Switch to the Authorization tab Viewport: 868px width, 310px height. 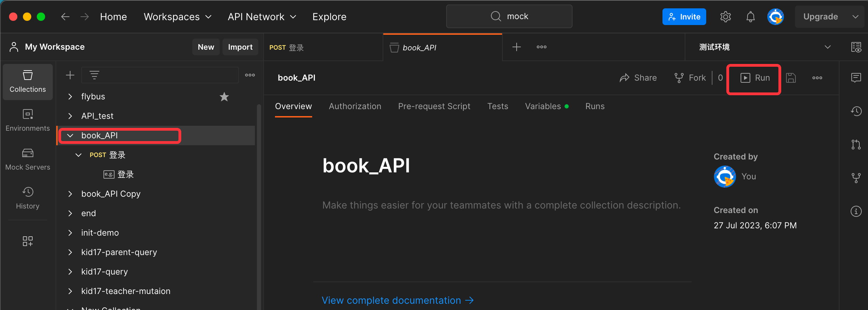[x=355, y=106]
